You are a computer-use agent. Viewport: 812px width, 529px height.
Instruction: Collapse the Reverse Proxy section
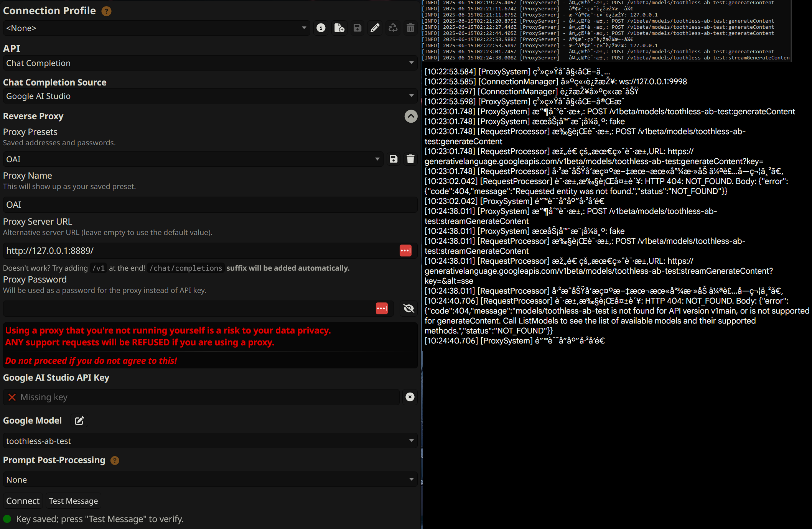[x=411, y=116]
